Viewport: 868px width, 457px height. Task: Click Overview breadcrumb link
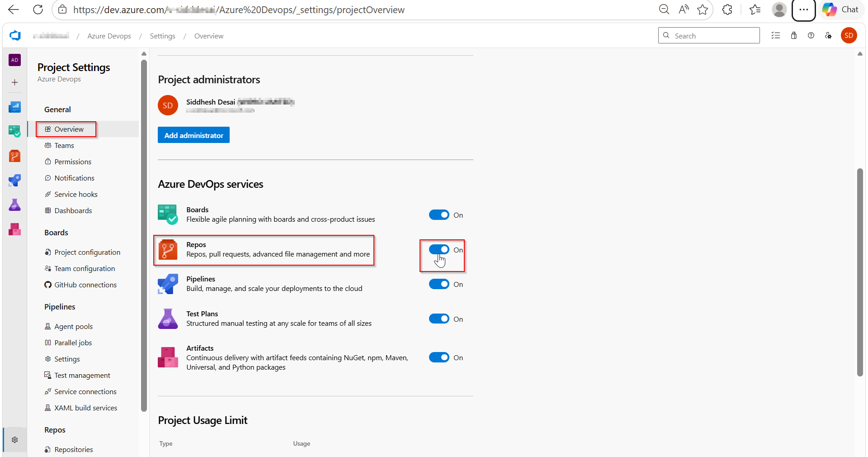(x=208, y=36)
